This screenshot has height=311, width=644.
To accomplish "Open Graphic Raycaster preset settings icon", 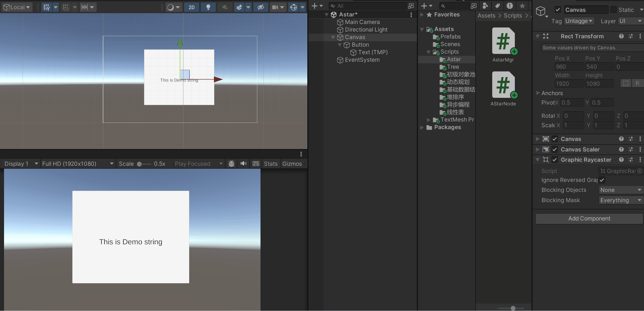I will (x=631, y=160).
